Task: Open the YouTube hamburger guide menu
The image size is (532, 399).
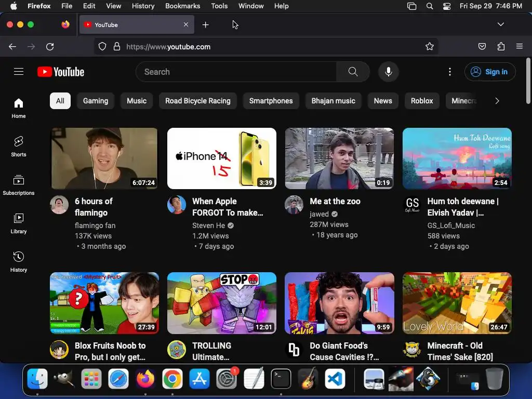Action: pos(19,72)
